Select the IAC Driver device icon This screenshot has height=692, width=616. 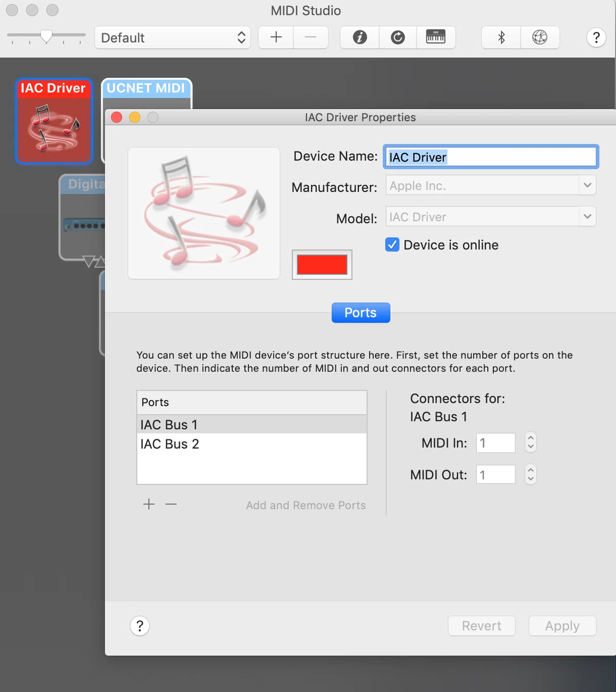[54, 121]
